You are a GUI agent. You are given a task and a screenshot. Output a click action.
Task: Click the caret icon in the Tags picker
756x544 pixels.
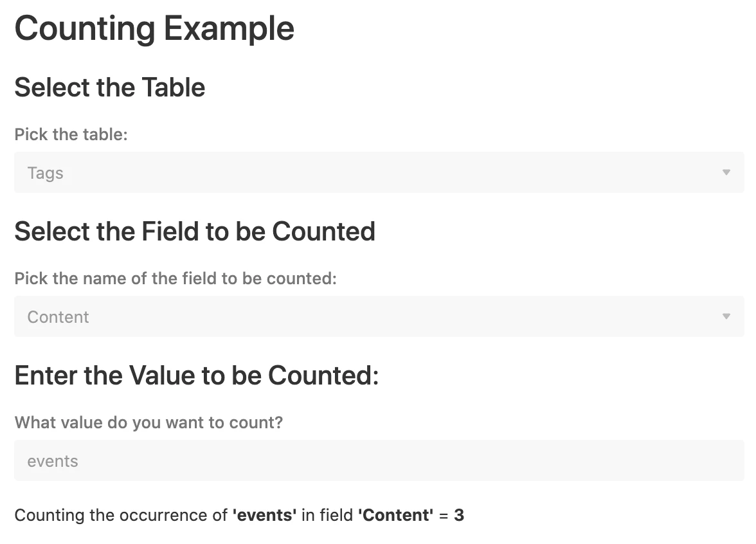click(726, 172)
